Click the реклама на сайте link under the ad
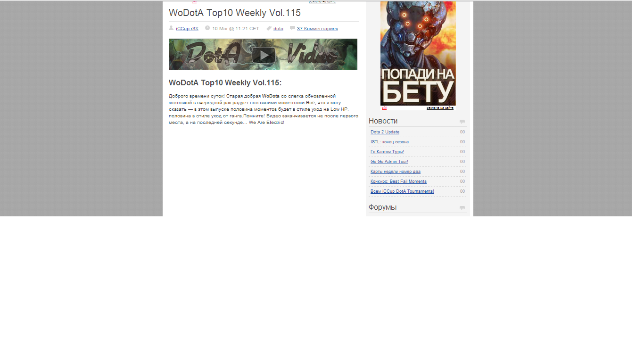The image size is (644, 362). tap(440, 108)
